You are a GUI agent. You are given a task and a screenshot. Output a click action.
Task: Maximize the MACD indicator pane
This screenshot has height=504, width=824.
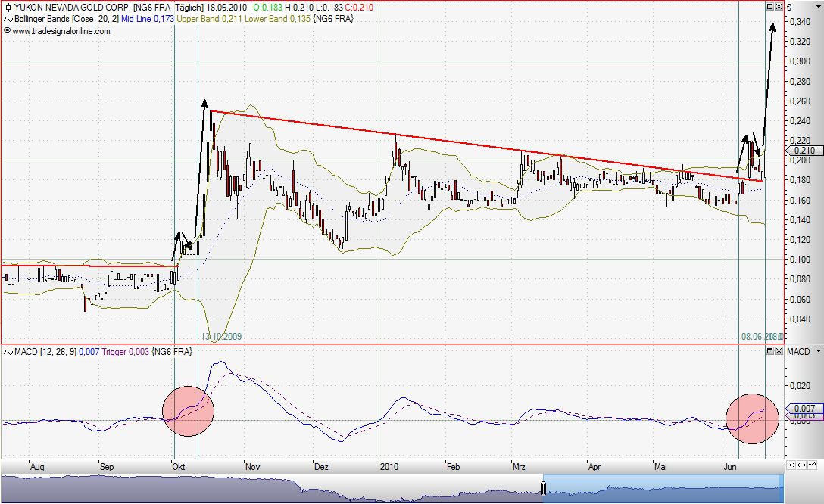click(x=770, y=352)
